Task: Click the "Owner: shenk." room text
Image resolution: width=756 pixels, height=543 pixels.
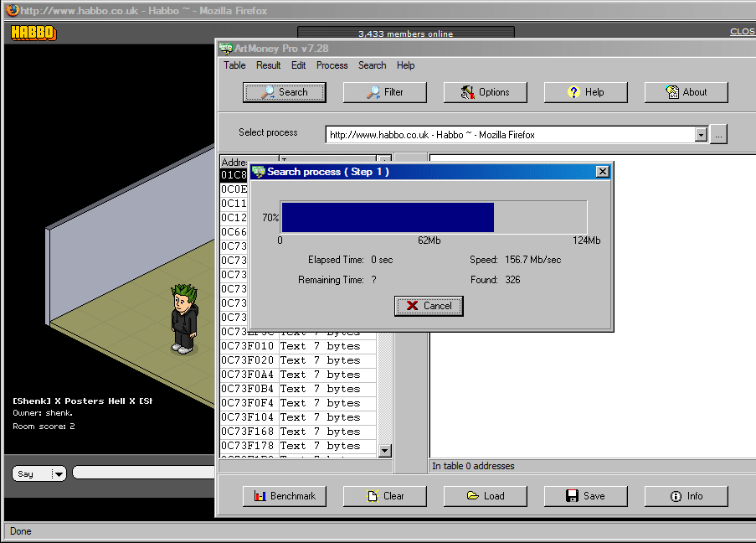Action: click(x=43, y=413)
